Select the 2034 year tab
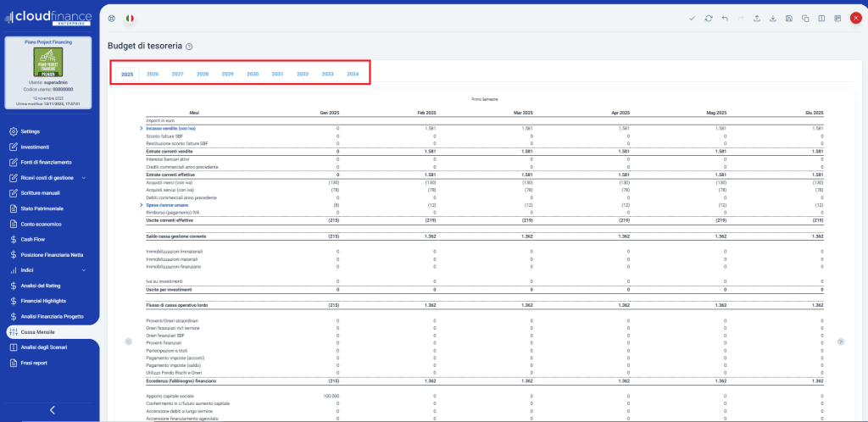This screenshot has height=422, width=868. (353, 75)
